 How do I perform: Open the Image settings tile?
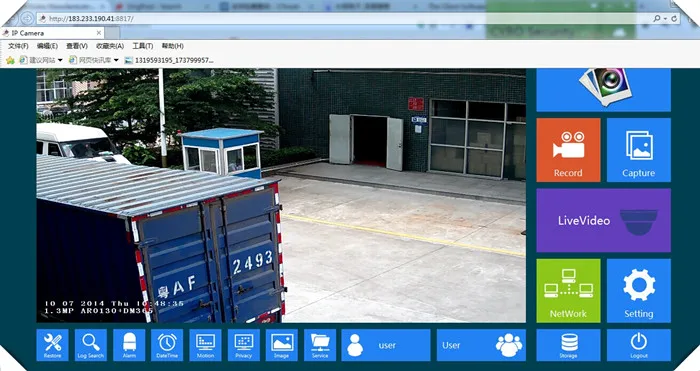tap(282, 345)
